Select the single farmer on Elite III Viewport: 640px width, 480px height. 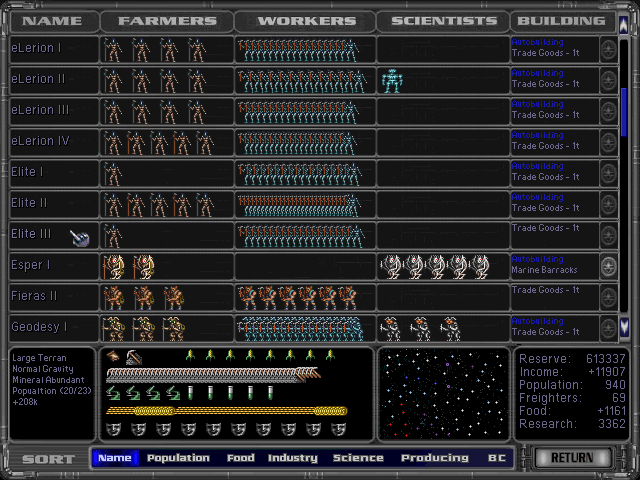[x=113, y=236]
